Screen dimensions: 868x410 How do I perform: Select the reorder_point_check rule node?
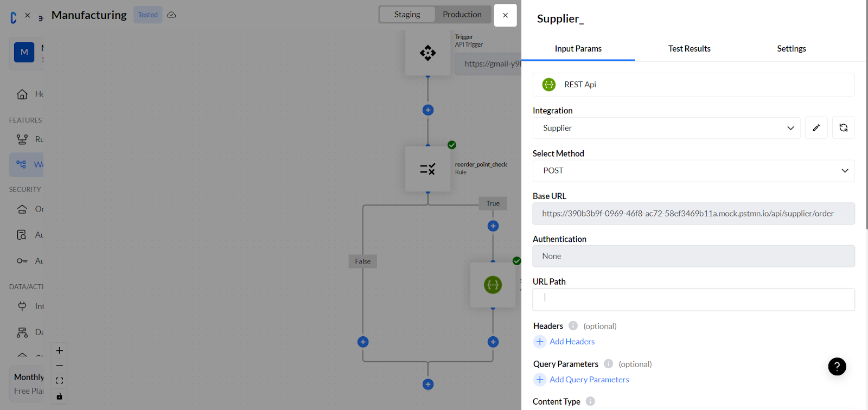(427, 169)
